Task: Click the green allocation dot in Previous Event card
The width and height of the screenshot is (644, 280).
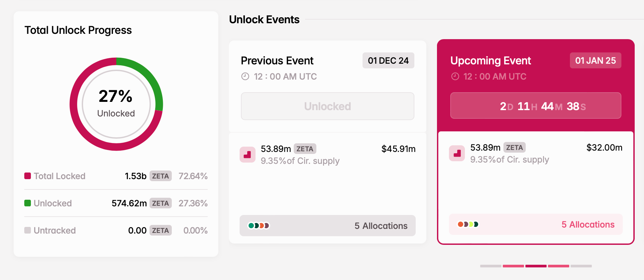Action: pos(251,225)
